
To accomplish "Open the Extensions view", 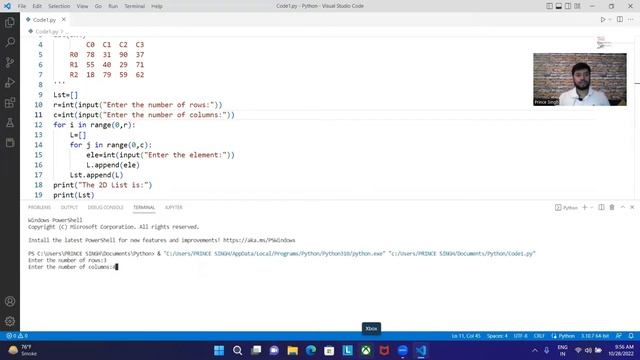I will [x=10, y=102].
